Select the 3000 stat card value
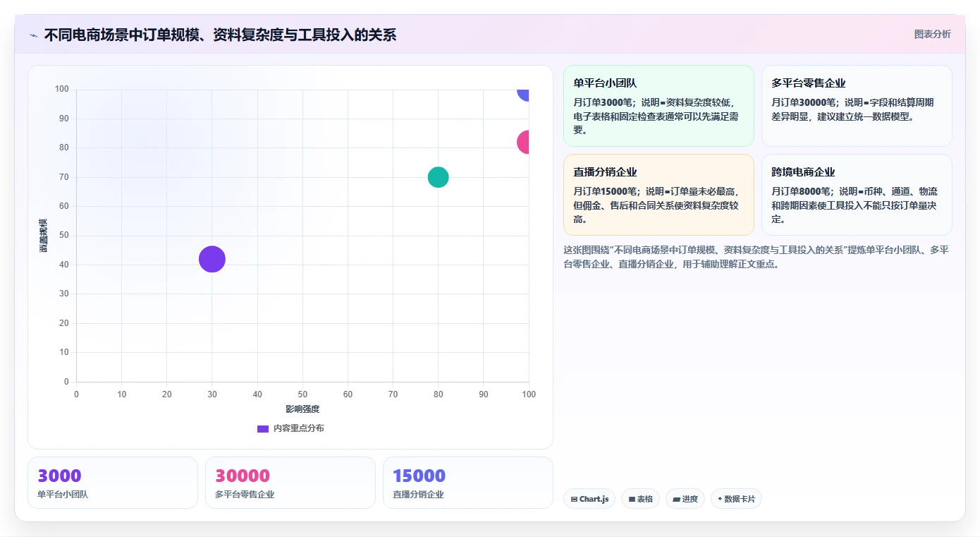The height and width of the screenshot is (537, 980). click(x=59, y=476)
